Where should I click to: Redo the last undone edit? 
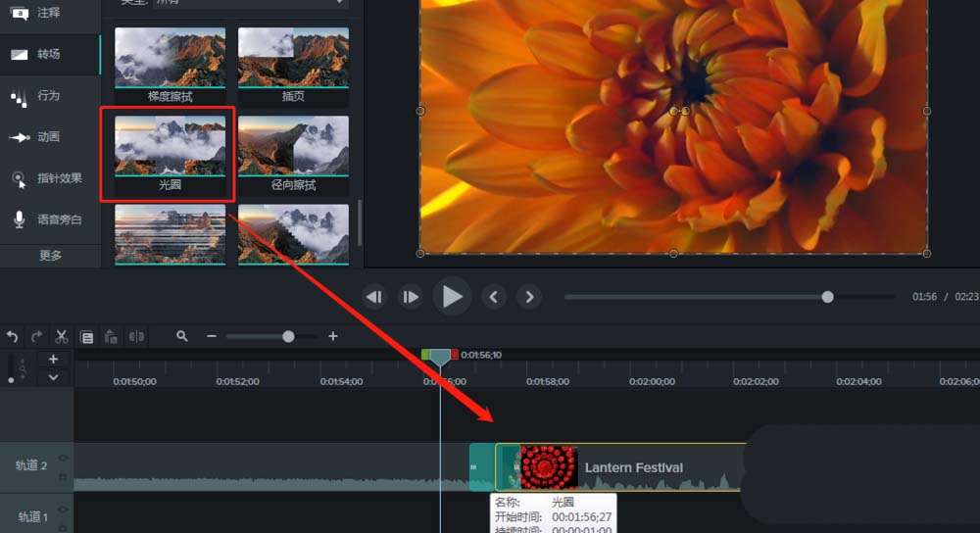click(x=36, y=337)
